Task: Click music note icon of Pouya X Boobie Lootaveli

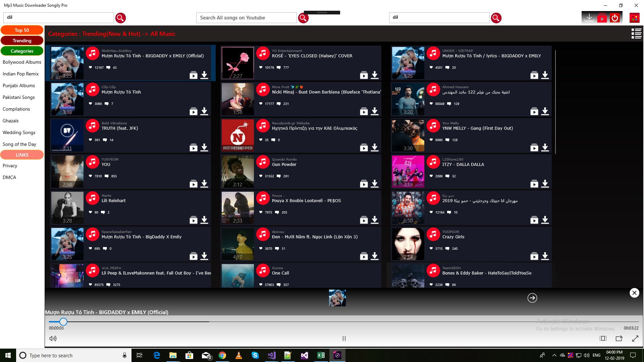Action: pos(263,198)
